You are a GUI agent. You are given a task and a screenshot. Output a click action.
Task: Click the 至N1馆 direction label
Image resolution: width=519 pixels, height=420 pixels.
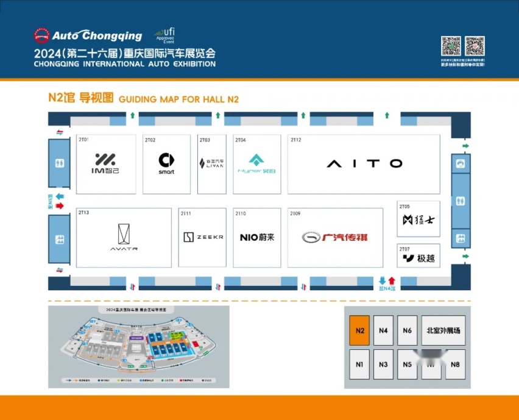pyautogui.click(x=51, y=201)
